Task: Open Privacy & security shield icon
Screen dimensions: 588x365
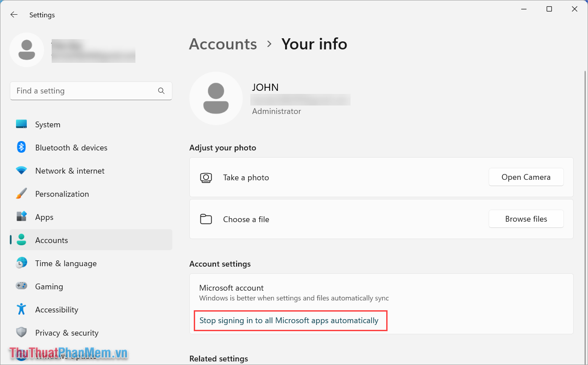Action: 21,333
